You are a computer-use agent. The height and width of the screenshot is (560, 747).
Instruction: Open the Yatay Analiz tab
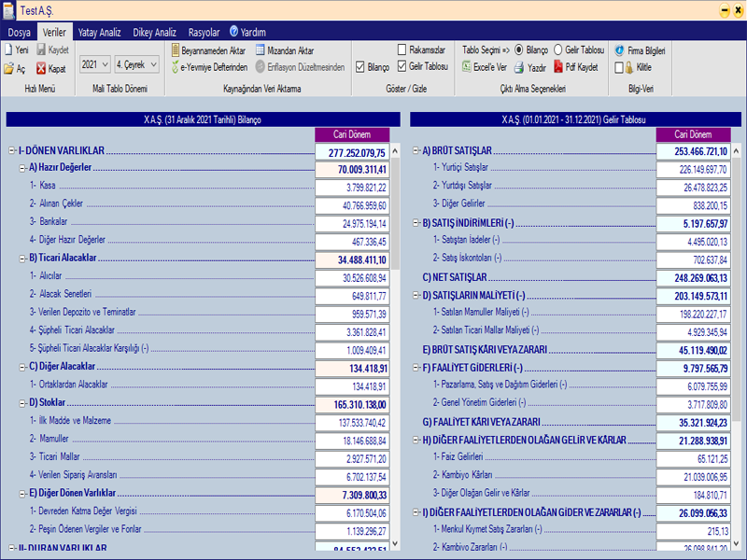pyautogui.click(x=99, y=33)
